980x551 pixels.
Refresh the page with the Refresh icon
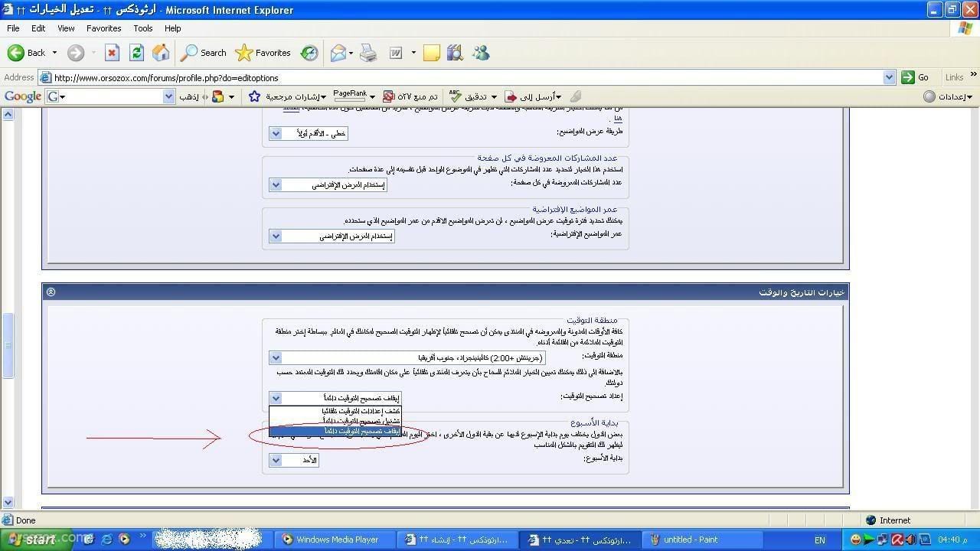point(136,53)
